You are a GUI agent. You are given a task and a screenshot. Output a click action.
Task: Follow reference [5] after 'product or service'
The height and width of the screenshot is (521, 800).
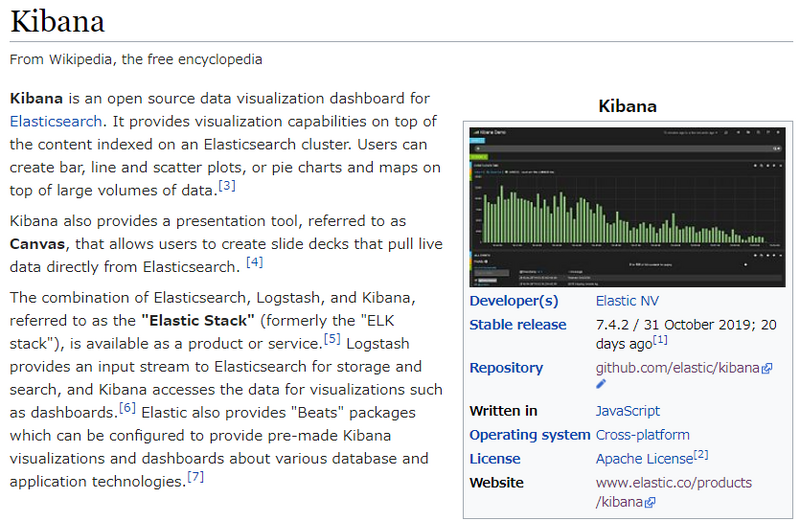333,339
